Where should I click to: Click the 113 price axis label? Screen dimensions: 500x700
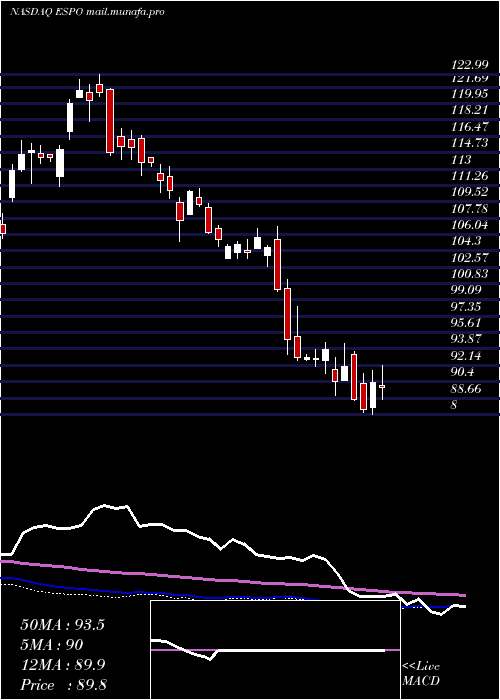462,159
